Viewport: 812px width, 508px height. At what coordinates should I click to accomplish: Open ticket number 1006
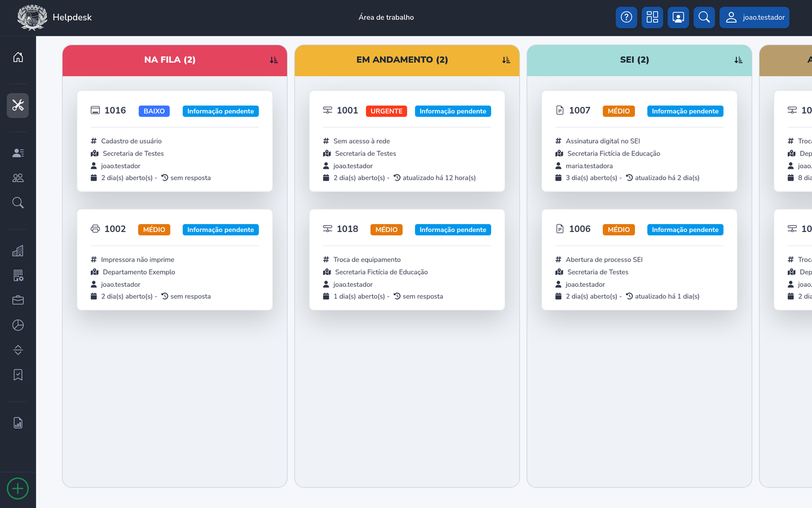(x=580, y=229)
